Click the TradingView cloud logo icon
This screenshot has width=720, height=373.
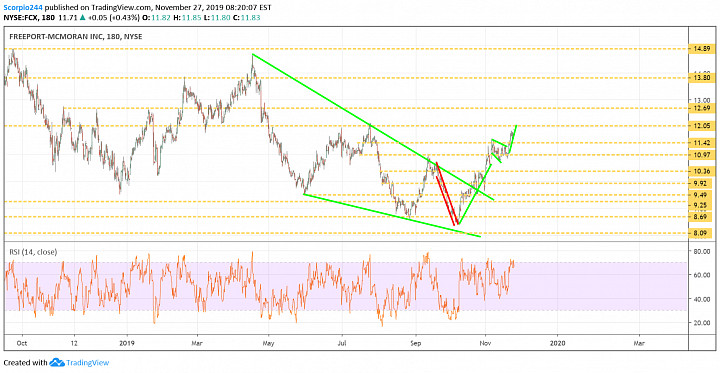(57, 362)
